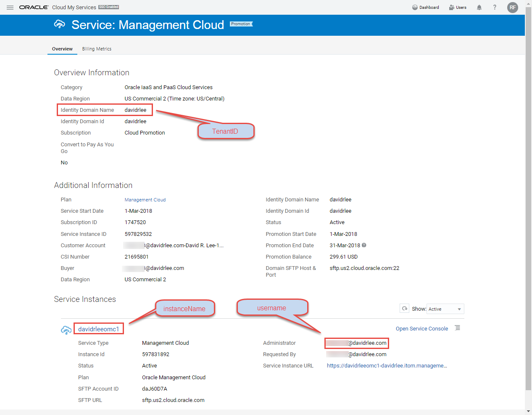The width and height of the screenshot is (532, 415).
Task: Click the Identity Domain Name value davidrlee
Action: click(136, 110)
